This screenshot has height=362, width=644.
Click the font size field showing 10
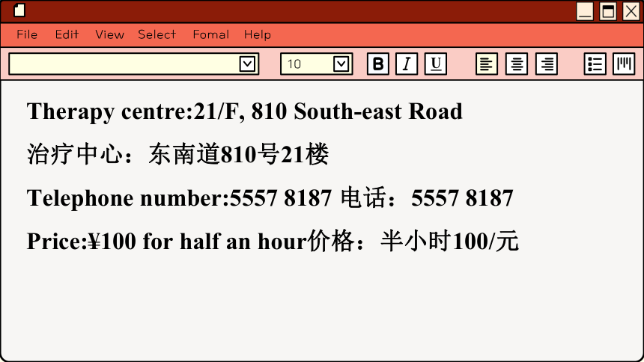[316, 64]
